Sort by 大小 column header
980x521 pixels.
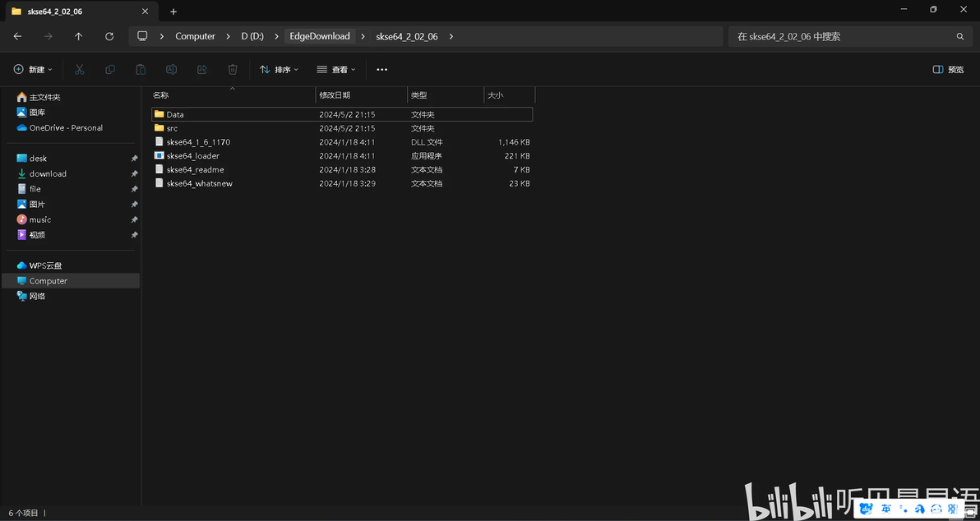point(510,95)
